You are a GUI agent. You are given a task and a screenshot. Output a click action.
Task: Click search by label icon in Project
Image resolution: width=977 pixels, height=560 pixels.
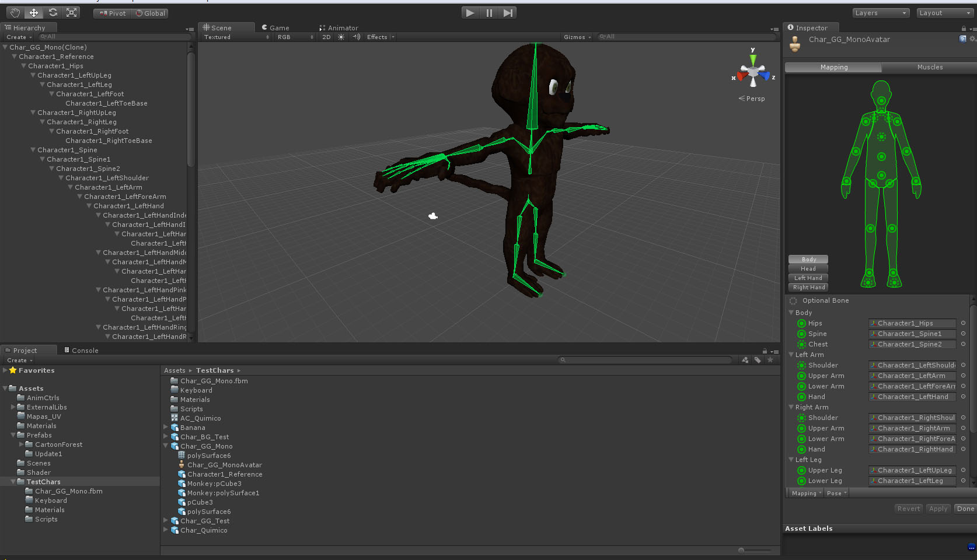point(758,360)
